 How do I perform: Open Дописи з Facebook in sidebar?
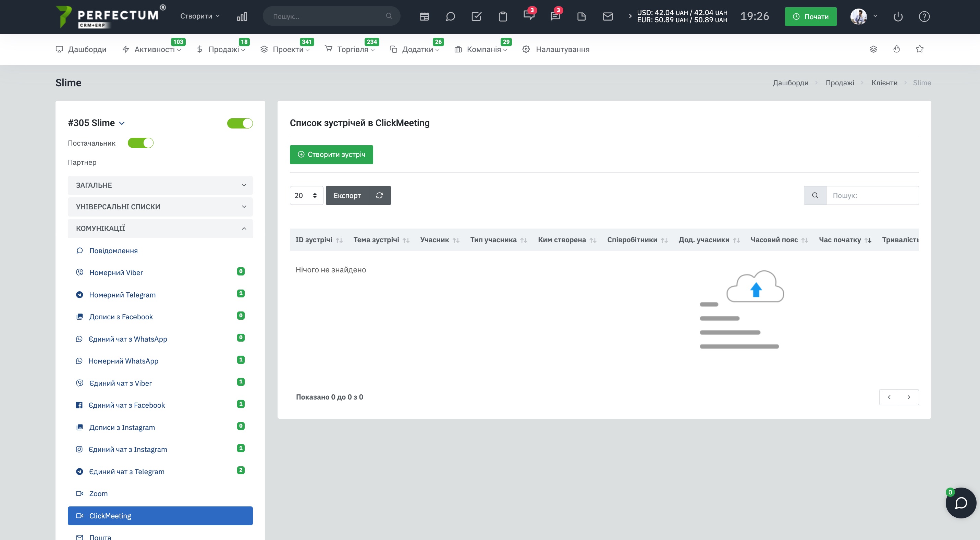[x=160, y=317]
